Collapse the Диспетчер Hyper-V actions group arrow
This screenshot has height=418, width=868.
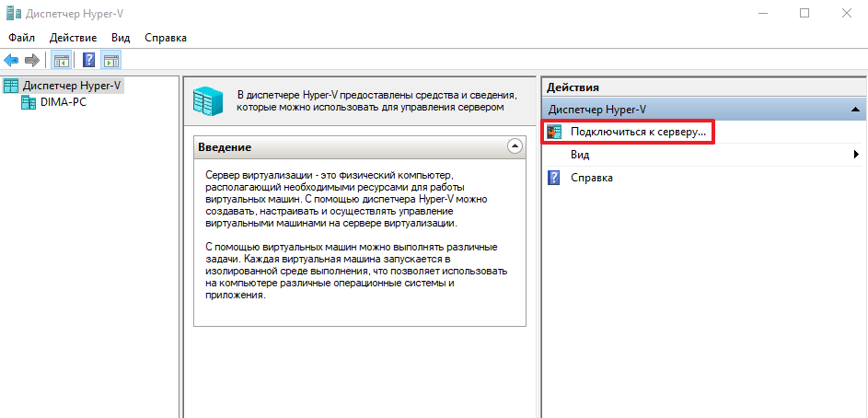click(855, 110)
